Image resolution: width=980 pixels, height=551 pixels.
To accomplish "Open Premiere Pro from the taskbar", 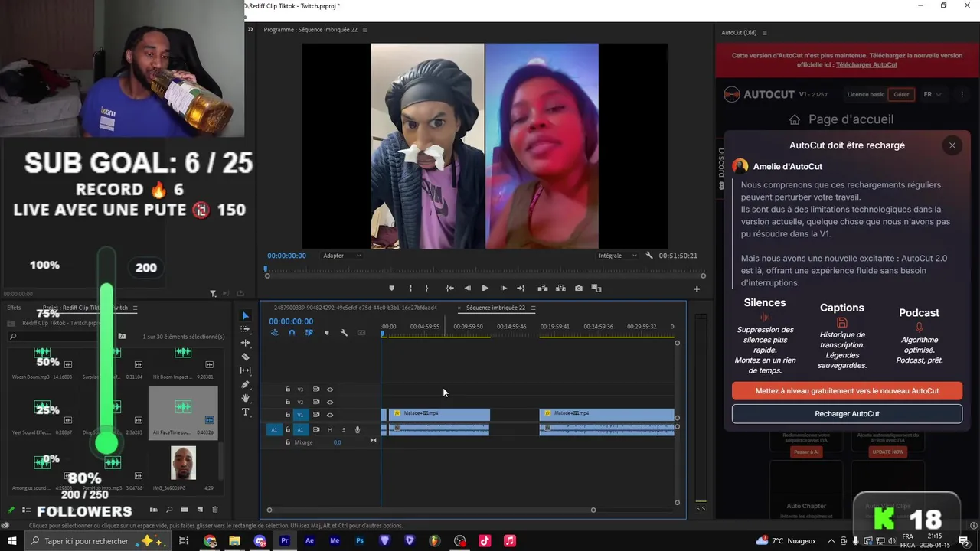I will coord(285,541).
